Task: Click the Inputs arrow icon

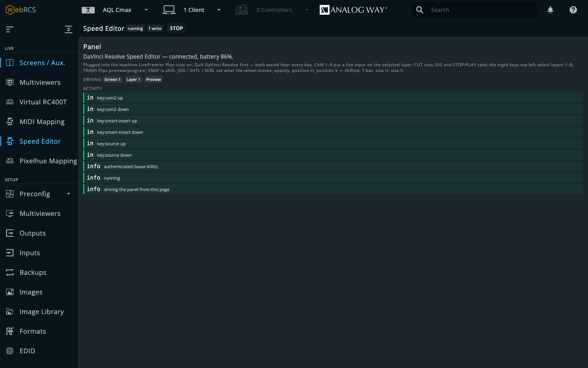Action: pyautogui.click(x=10, y=253)
